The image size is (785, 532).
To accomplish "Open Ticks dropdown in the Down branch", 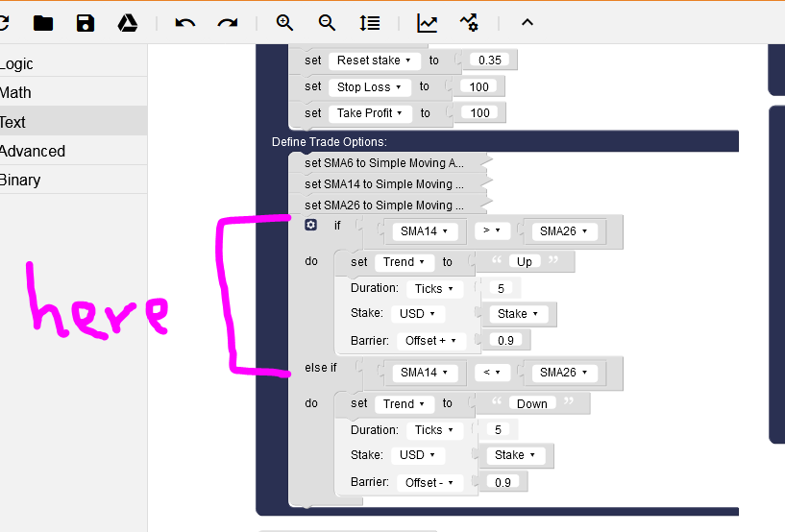I will click(434, 430).
